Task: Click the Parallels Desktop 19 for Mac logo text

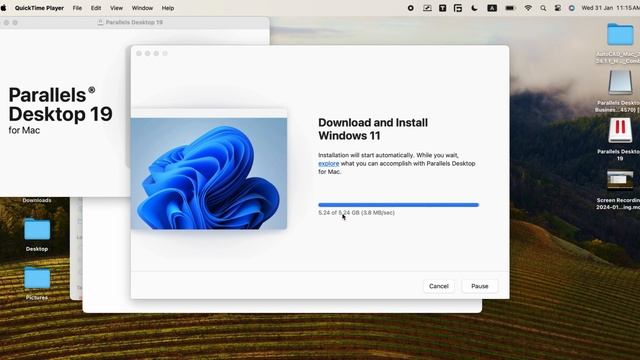Action: click(60, 110)
